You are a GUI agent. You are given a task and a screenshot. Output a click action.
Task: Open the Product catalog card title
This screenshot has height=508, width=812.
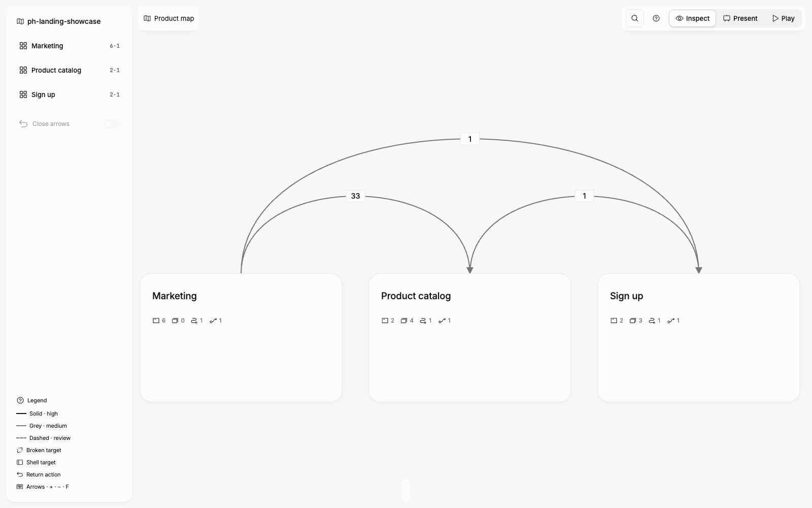pos(416,296)
